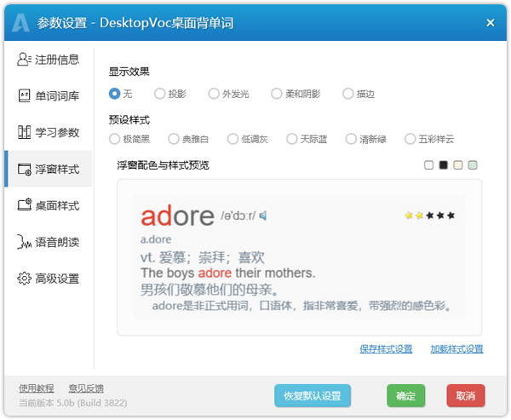The height and width of the screenshot is (420, 511).
Task: Click the first yellow star rating
Action: [x=409, y=216]
